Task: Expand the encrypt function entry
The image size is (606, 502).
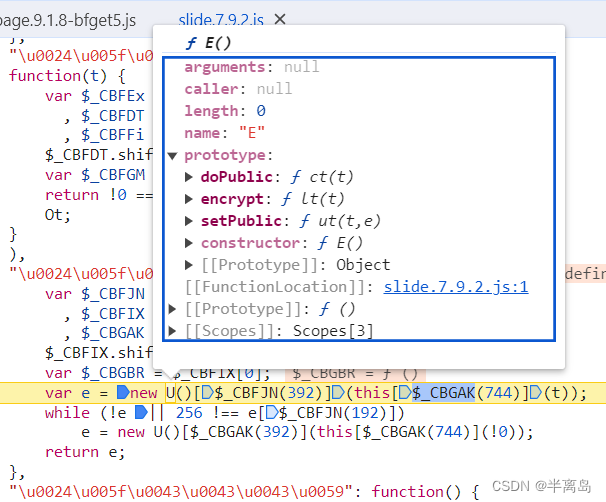Action: click(x=189, y=199)
